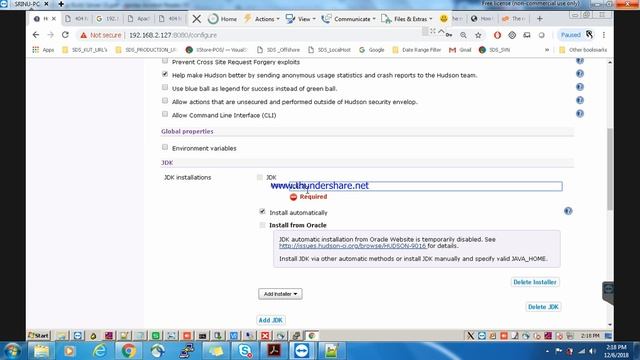Open the TeamViewer View menu
Viewport: 640px width, 360px height.
pyautogui.click(x=301, y=19)
